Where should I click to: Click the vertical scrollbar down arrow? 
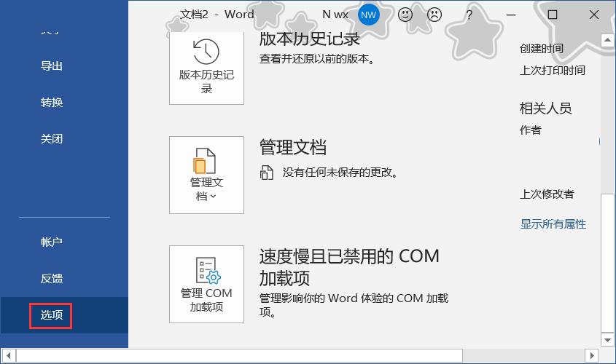point(607,340)
